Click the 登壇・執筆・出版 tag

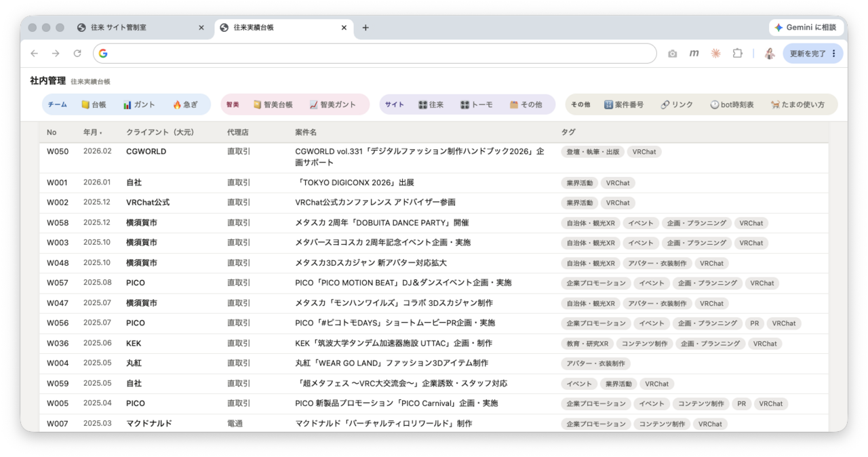[593, 152]
